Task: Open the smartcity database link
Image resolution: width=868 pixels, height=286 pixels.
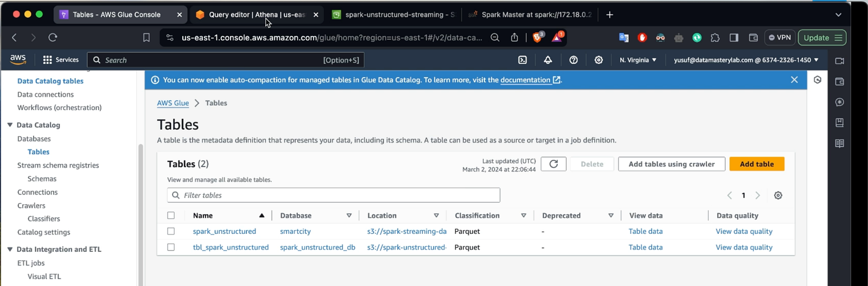Action: pos(295,231)
